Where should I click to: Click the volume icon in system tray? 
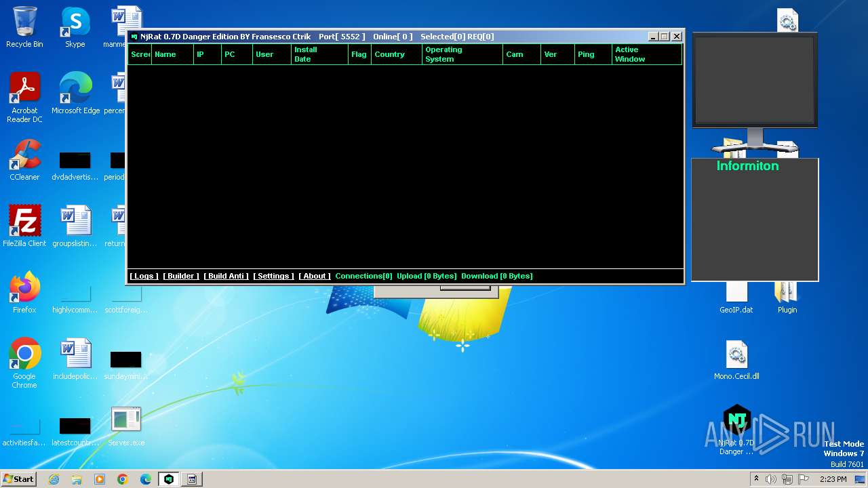(771, 479)
